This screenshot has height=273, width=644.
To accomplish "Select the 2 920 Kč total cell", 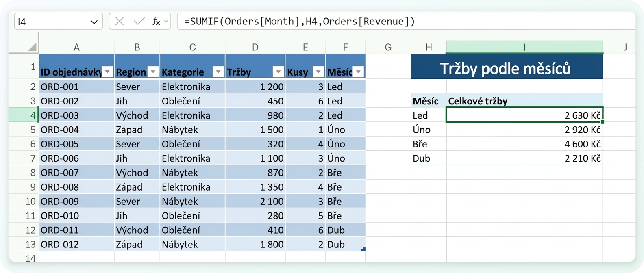I will point(524,130).
